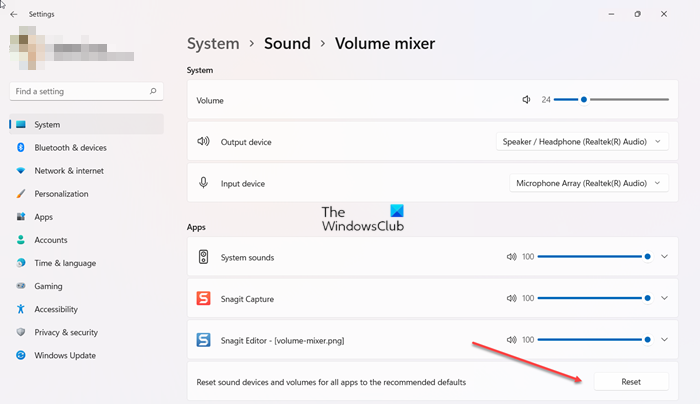Expand the System sounds row chevron
Viewport: 700px width, 404px height.
pyautogui.click(x=665, y=257)
